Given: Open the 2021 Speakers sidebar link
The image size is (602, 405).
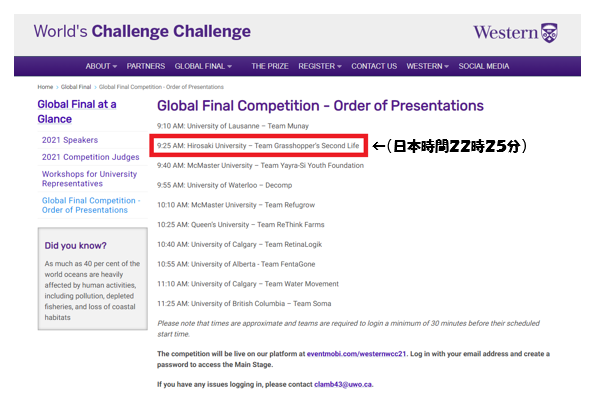Looking at the screenshot, I should pos(70,140).
